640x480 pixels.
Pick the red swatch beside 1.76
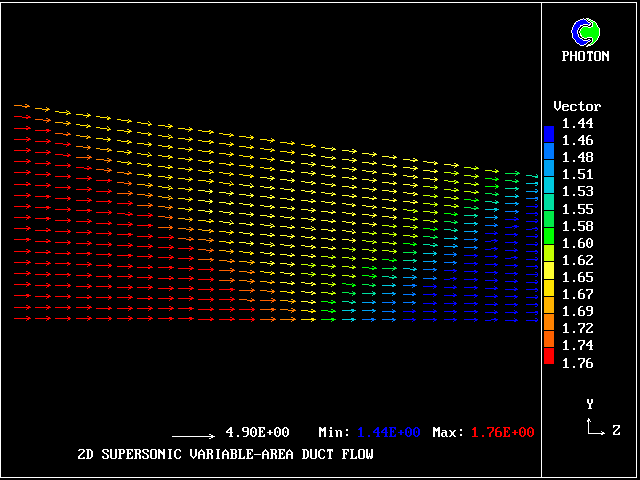click(548, 355)
